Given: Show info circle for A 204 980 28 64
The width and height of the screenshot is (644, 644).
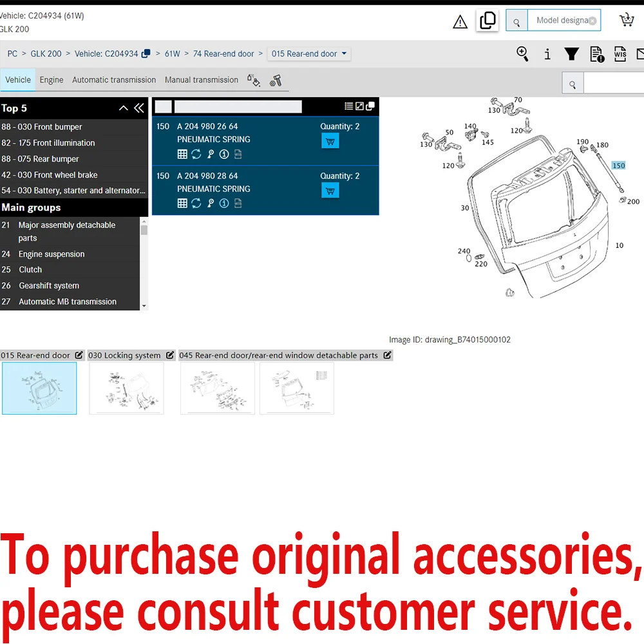Looking at the screenshot, I should tap(224, 204).
